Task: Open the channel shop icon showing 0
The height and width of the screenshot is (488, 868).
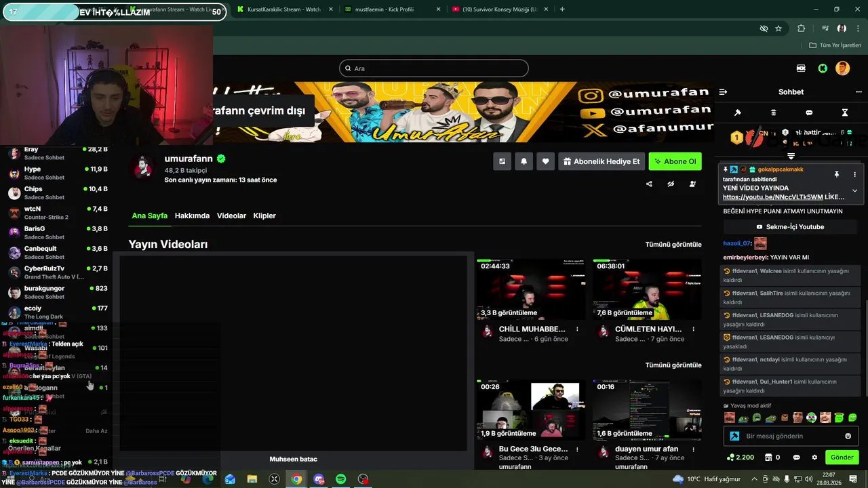Action: 772,457
